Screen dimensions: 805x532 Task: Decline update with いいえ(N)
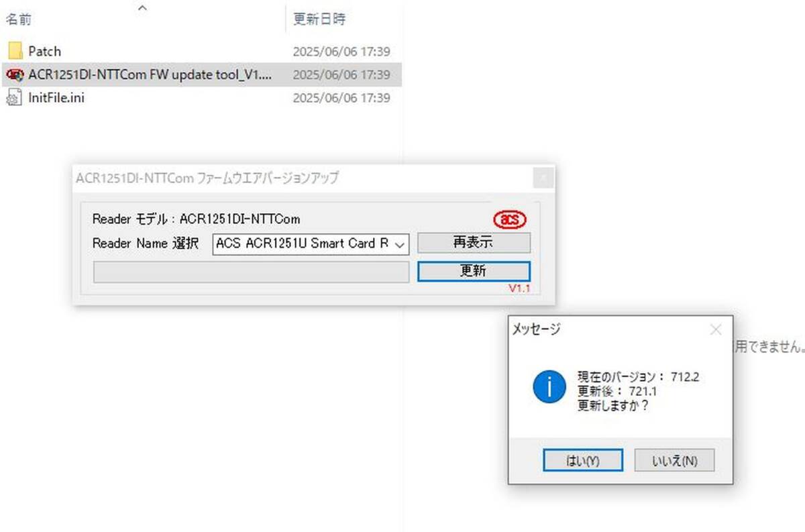point(674,460)
